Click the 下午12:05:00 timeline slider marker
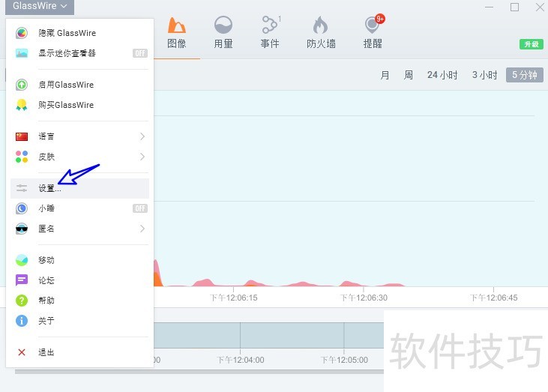 344,360
